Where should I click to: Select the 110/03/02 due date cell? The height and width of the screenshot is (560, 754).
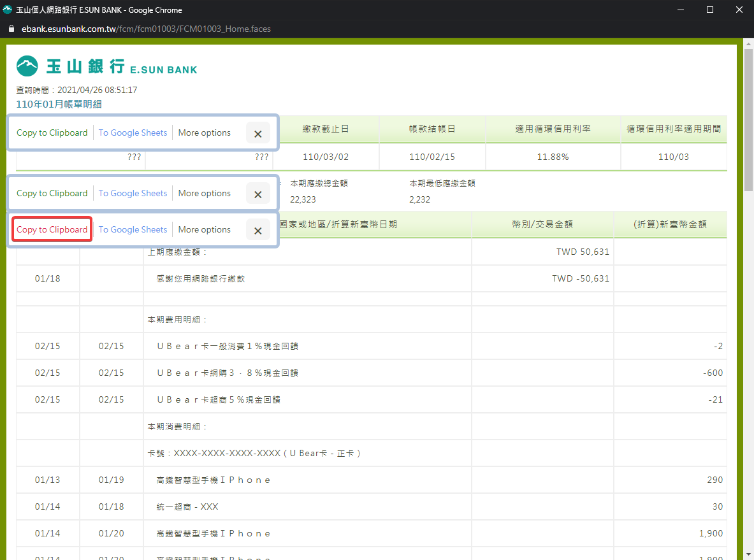[x=326, y=157]
